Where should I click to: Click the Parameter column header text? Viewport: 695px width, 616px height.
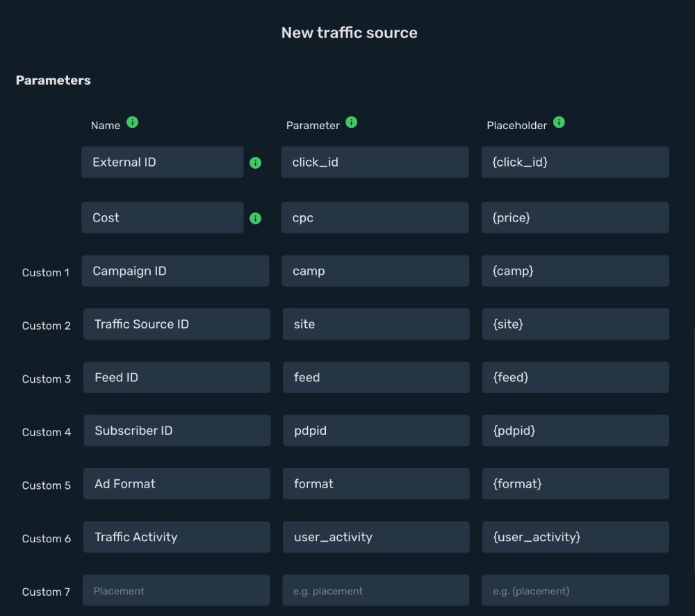pyautogui.click(x=313, y=126)
